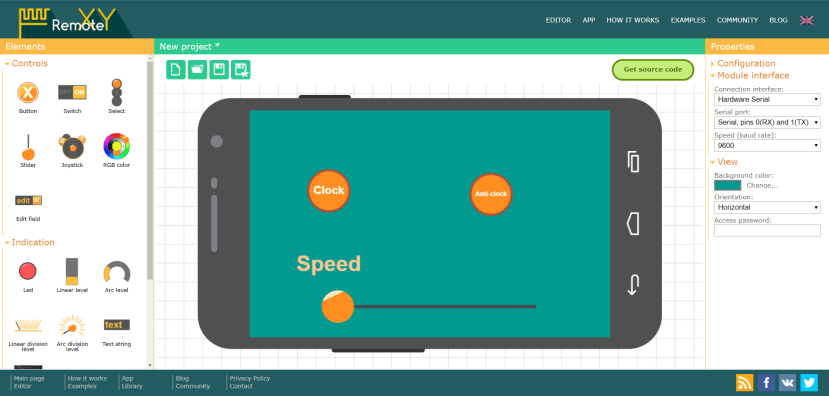Image resolution: width=829 pixels, height=396 pixels.
Task: Collapse the Indication elements section
Action: tap(33, 242)
